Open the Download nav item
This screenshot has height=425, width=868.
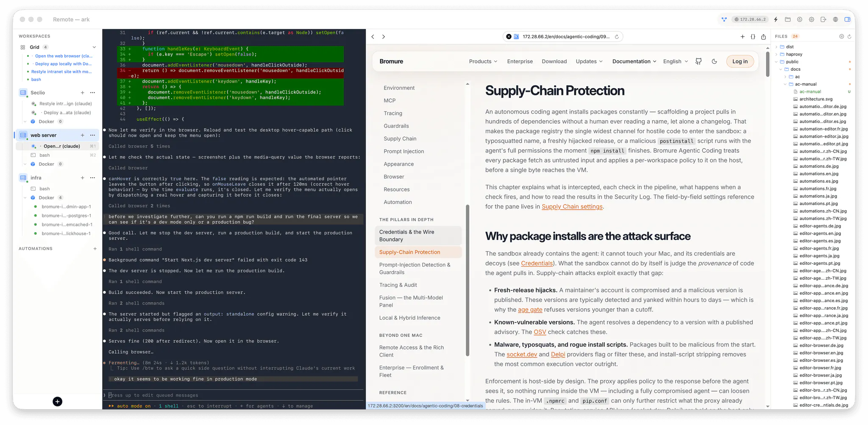(x=554, y=61)
